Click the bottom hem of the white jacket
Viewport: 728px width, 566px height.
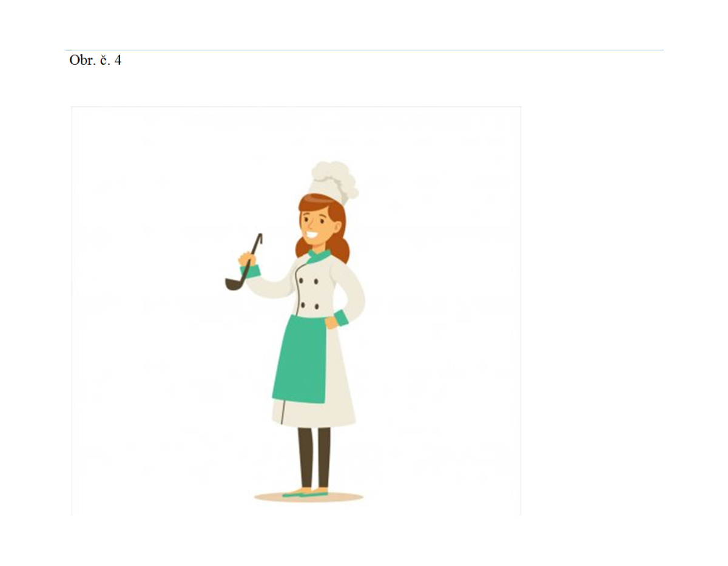click(x=314, y=420)
